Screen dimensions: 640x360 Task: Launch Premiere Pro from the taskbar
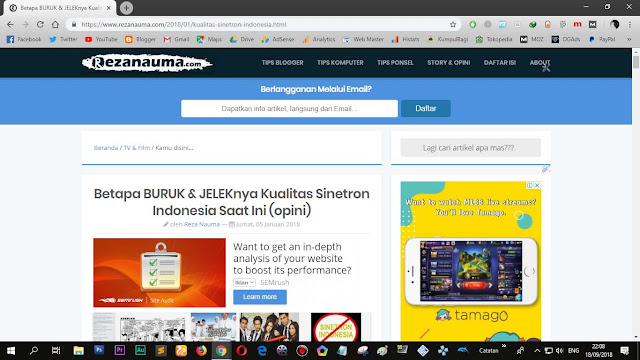pyautogui.click(x=120, y=351)
